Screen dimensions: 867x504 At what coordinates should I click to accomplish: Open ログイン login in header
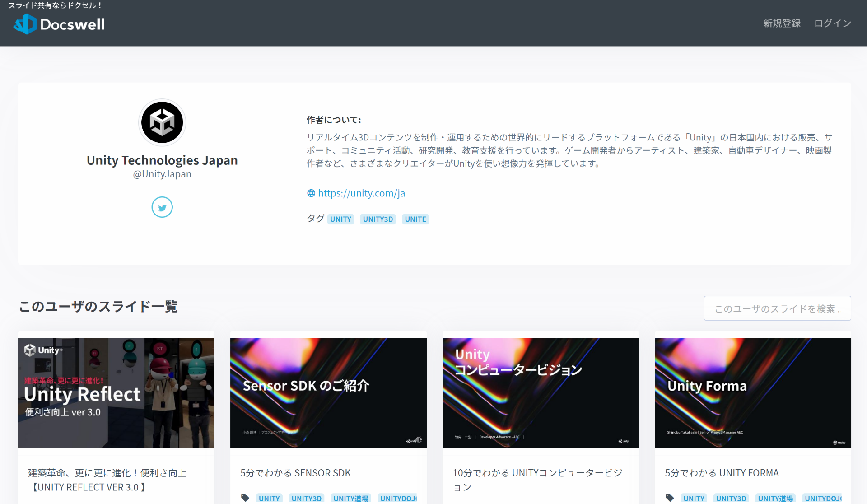tap(832, 23)
